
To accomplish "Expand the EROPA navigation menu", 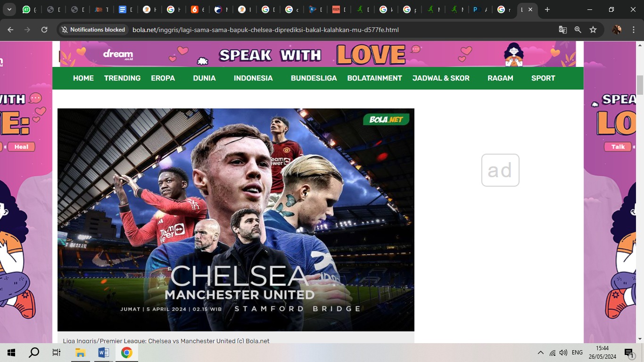I will [x=163, y=78].
